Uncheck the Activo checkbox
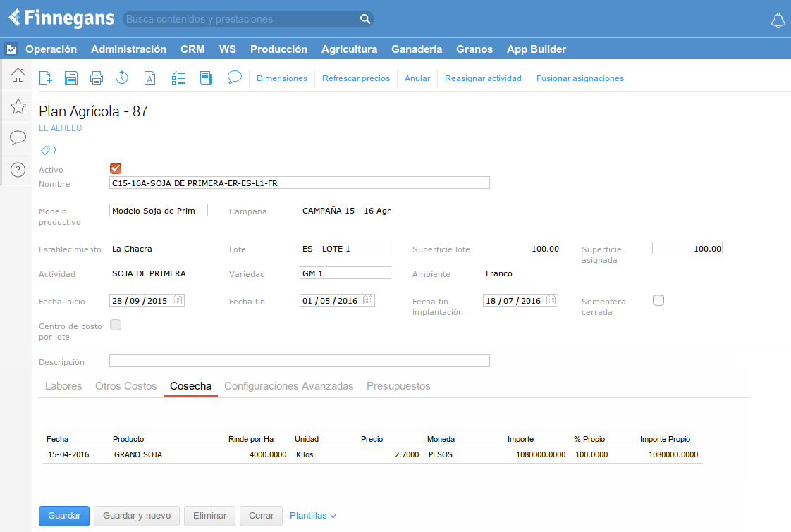The width and height of the screenshot is (791, 532). (x=116, y=168)
